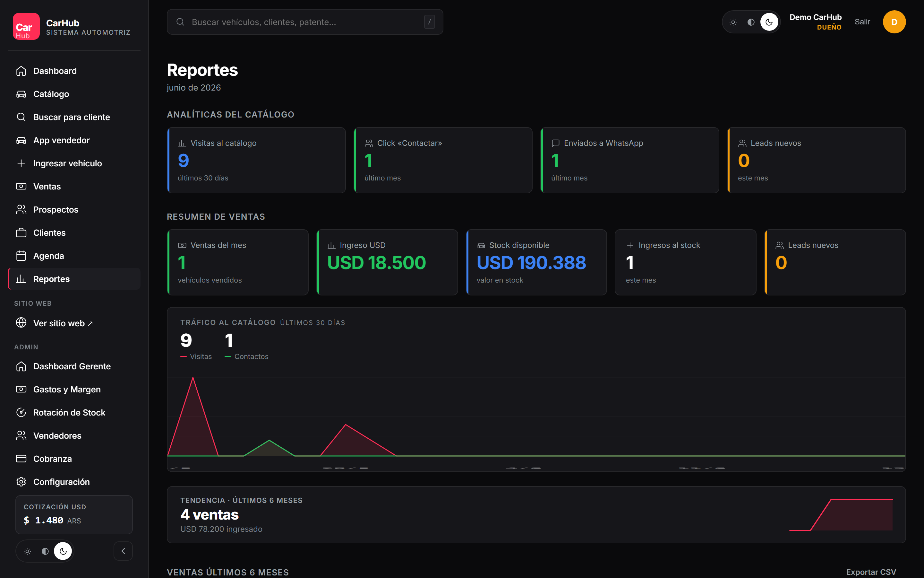The image size is (924, 578).
Task: Click the App vendedor car icon
Action: pyautogui.click(x=21, y=140)
